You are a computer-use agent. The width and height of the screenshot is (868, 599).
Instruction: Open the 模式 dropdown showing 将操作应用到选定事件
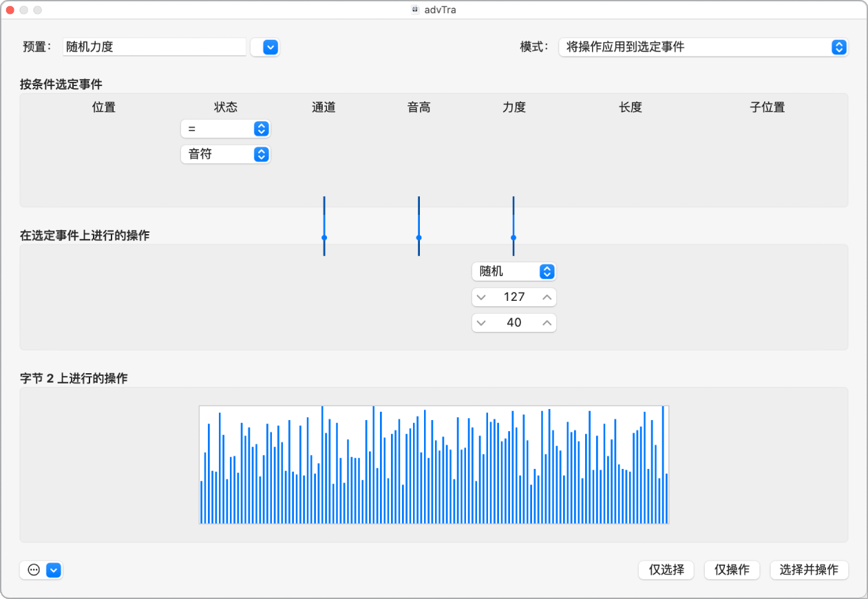click(703, 47)
